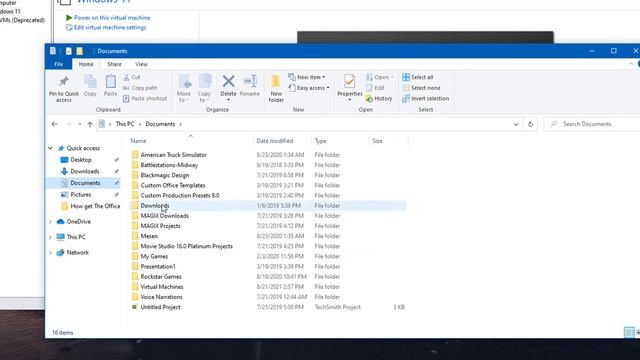Expand the address bar history dropdown

click(516, 124)
